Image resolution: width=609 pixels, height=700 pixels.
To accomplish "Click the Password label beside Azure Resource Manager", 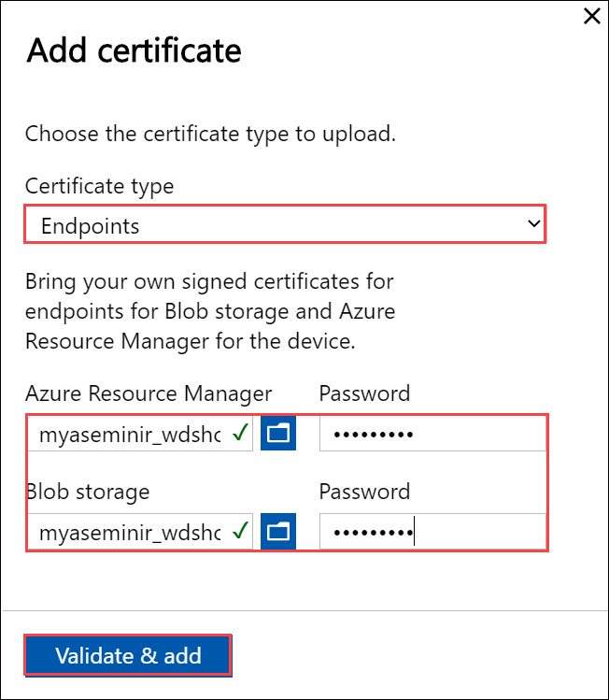I will [364, 393].
